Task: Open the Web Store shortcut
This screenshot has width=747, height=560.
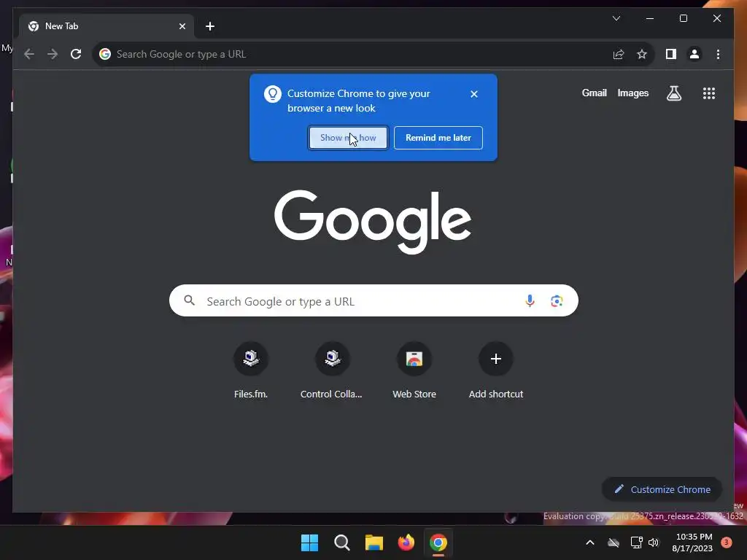Action: click(x=414, y=370)
